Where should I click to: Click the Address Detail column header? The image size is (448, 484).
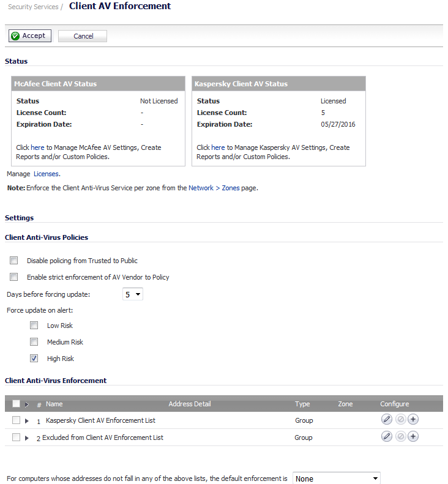pyautogui.click(x=190, y=404)
